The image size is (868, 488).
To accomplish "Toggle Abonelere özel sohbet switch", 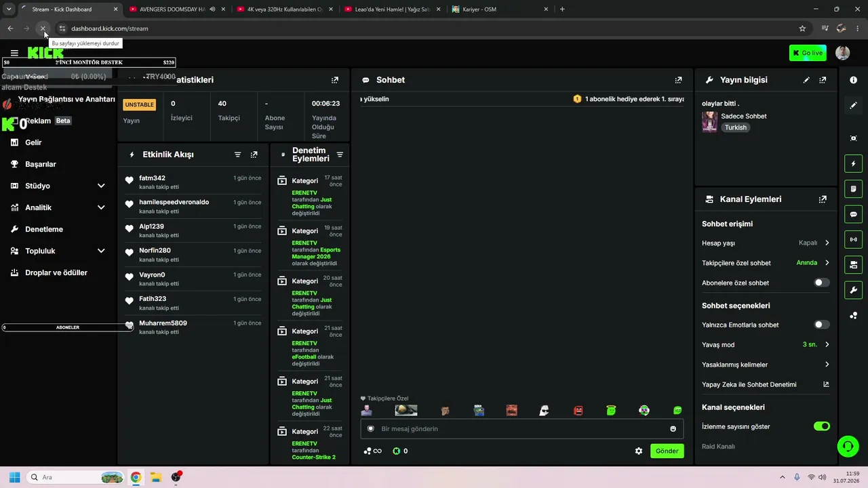I will pos(821,283).
